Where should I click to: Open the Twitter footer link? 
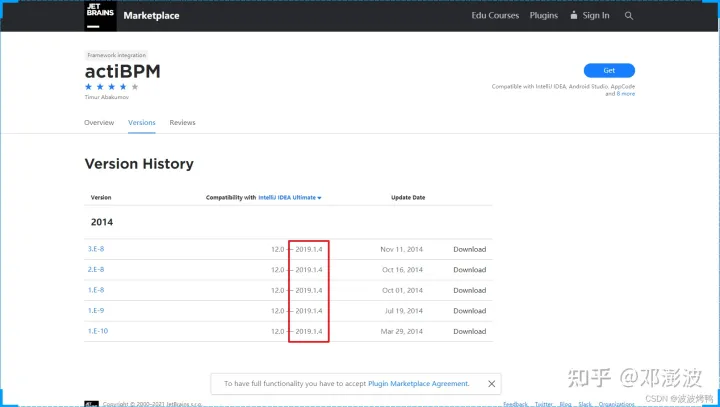544,404
